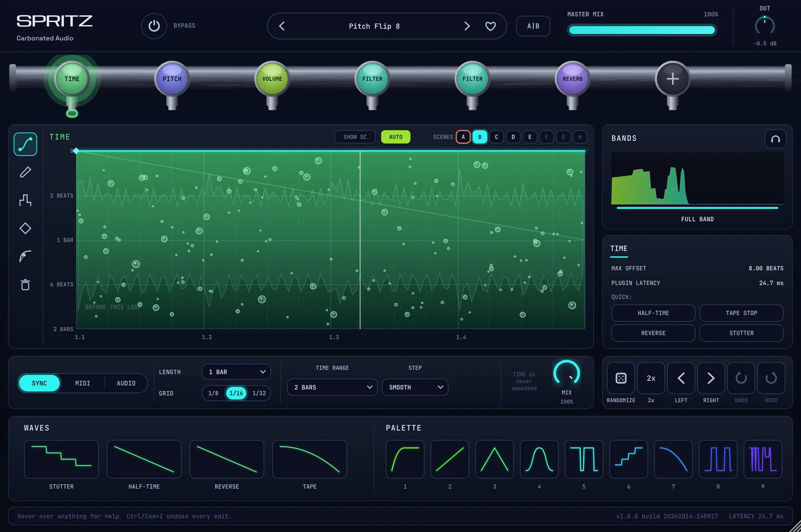Shift pattern left with arrow button
The width and height of the screenshot is (801, 532).
pyautogui.click(x=681, y=378)
